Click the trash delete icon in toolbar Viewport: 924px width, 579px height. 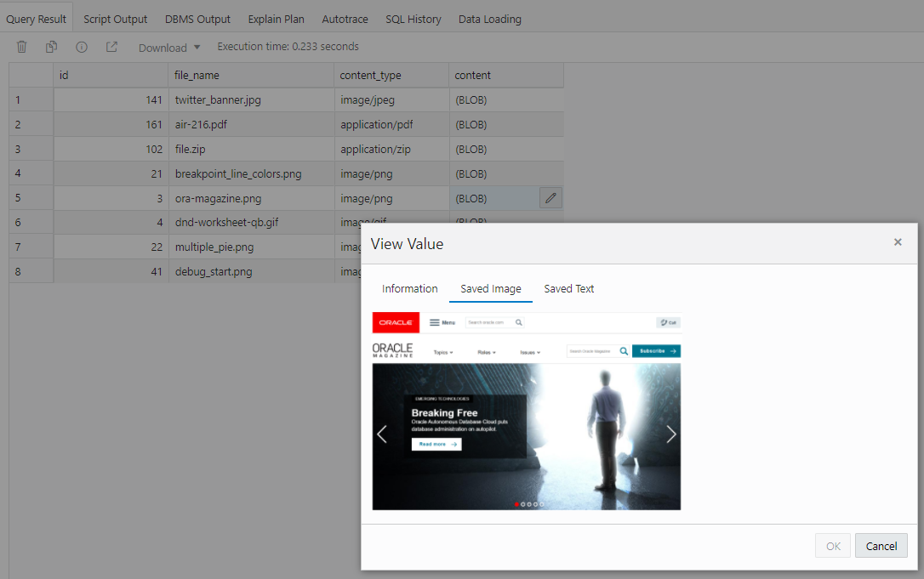[x=22, y=47]
